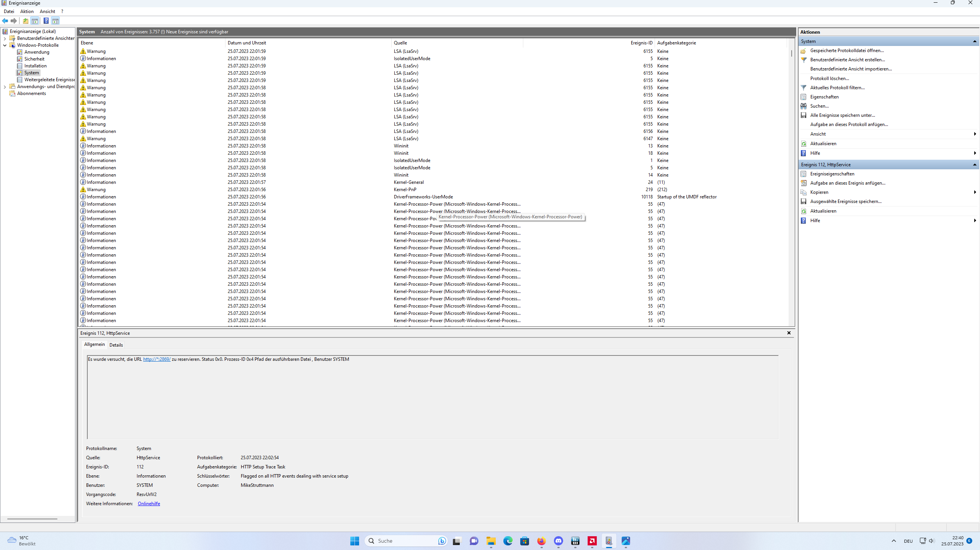980x550 pixels.
Task: Click the http://*:2869/ URL link
Action: tap(157, 359)
